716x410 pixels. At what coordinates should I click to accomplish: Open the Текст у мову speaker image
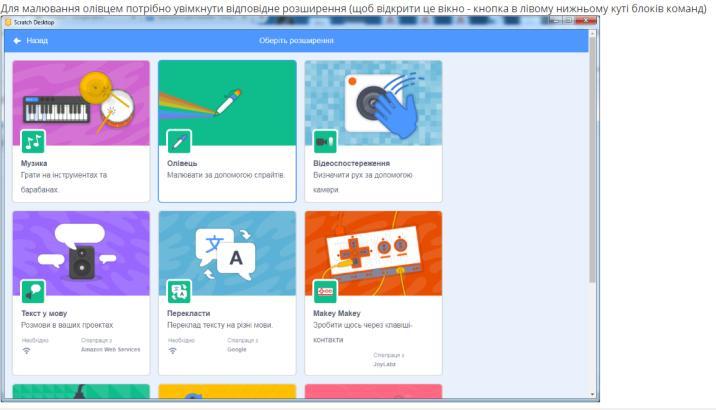point(81,253)
